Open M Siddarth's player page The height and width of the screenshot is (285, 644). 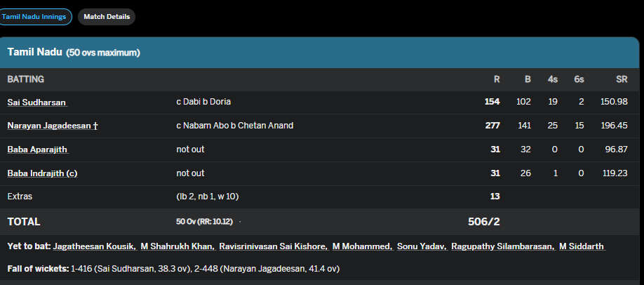[582, 246]
